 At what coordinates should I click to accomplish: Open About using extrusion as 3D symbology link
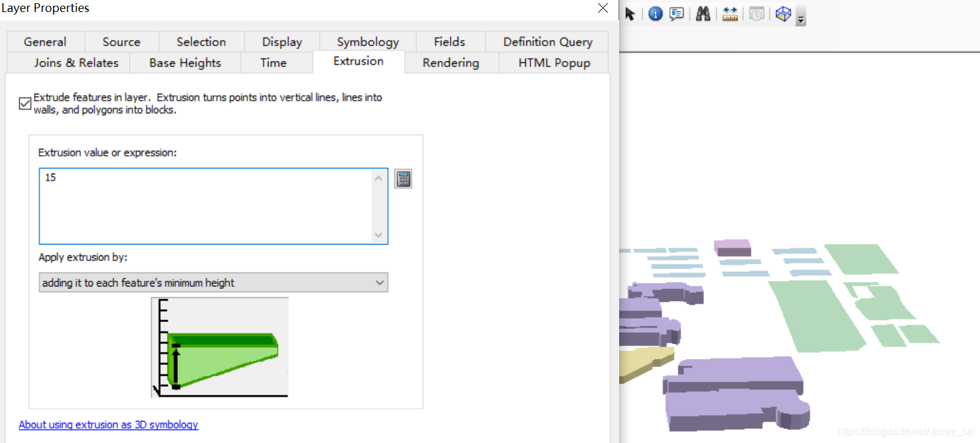(x=108, y=425)
